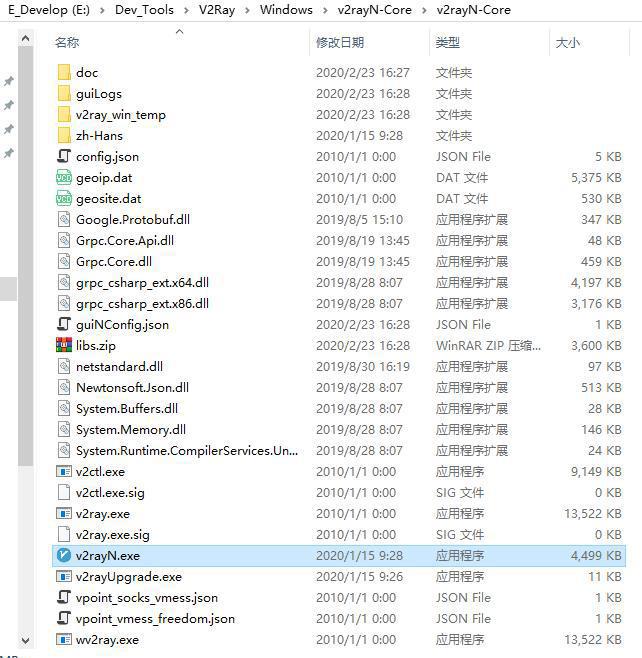
Task: Click the nav pane scroll up arrow
Action: click(25, 39)
